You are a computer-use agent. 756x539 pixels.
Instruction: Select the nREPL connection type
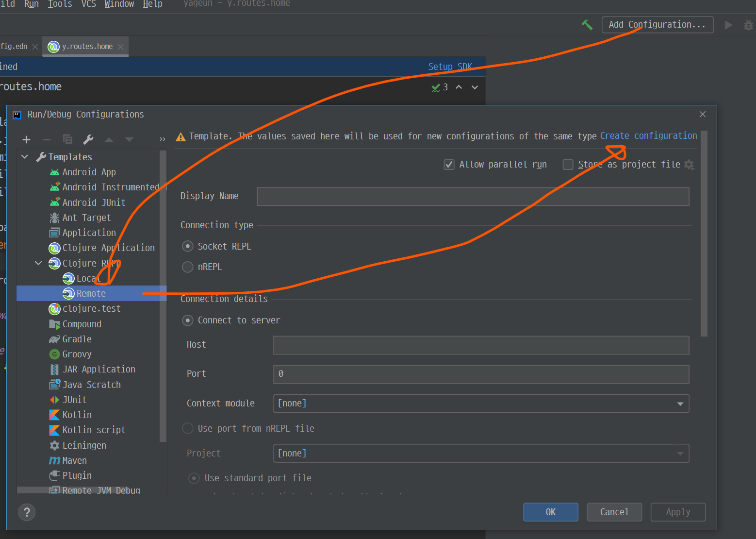tap(188, 267)
